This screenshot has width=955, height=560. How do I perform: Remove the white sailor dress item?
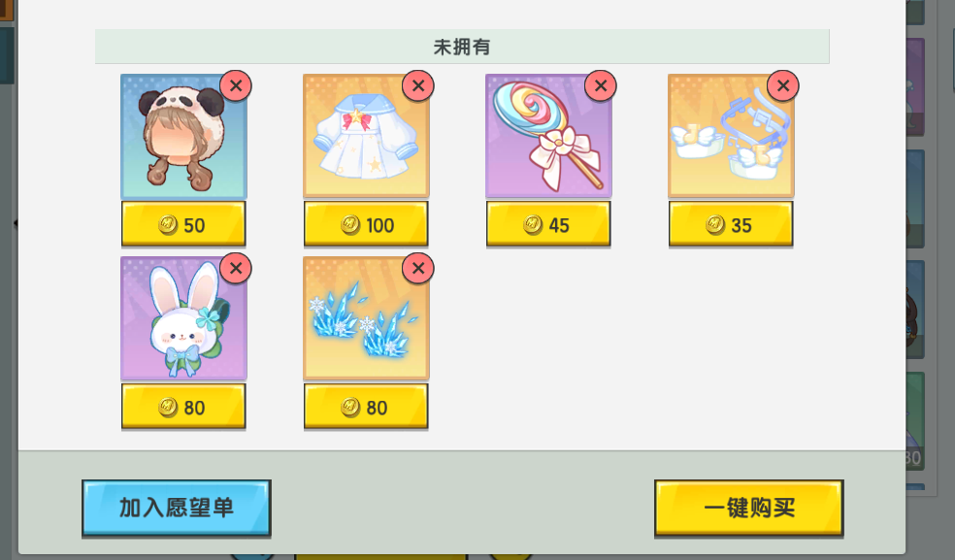[x=418, y=86]
